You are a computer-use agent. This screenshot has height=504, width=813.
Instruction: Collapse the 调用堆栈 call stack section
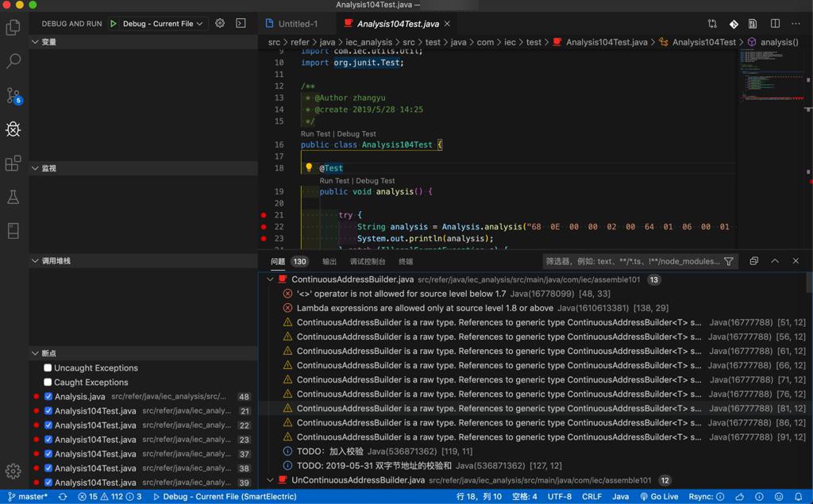coord(143,261)
